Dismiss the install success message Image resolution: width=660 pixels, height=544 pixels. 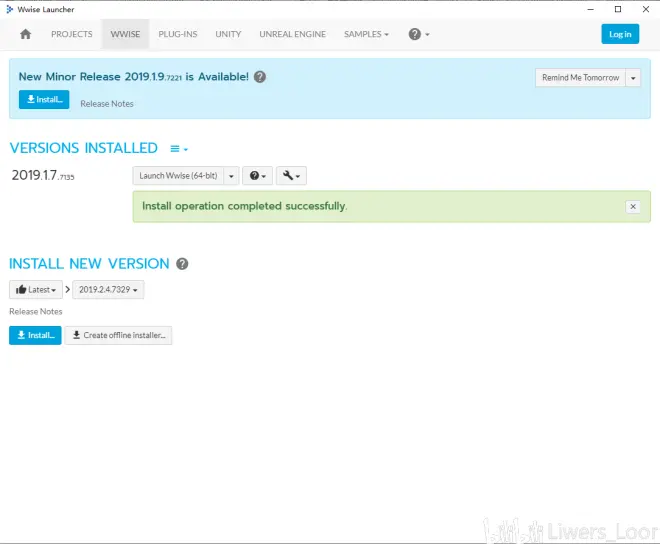pos(633,207)
